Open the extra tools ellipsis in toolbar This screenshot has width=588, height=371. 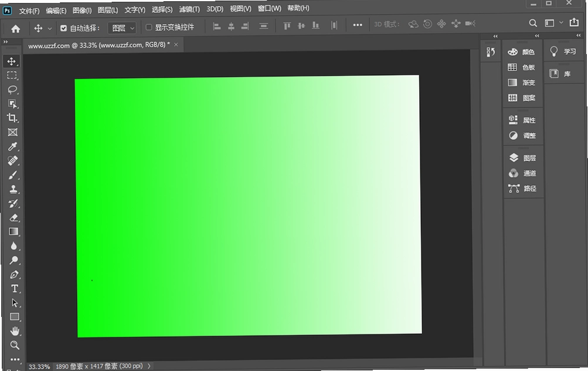click(x=15, y=359)
